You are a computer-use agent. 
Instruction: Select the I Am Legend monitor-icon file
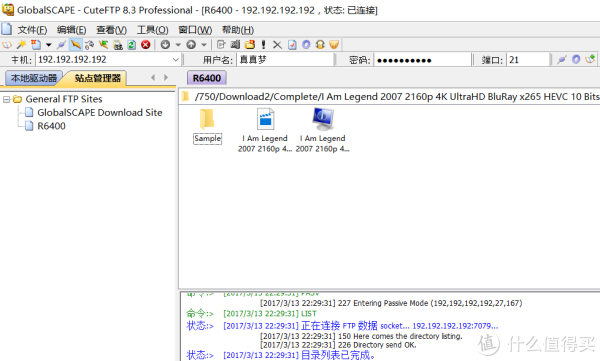323,130
